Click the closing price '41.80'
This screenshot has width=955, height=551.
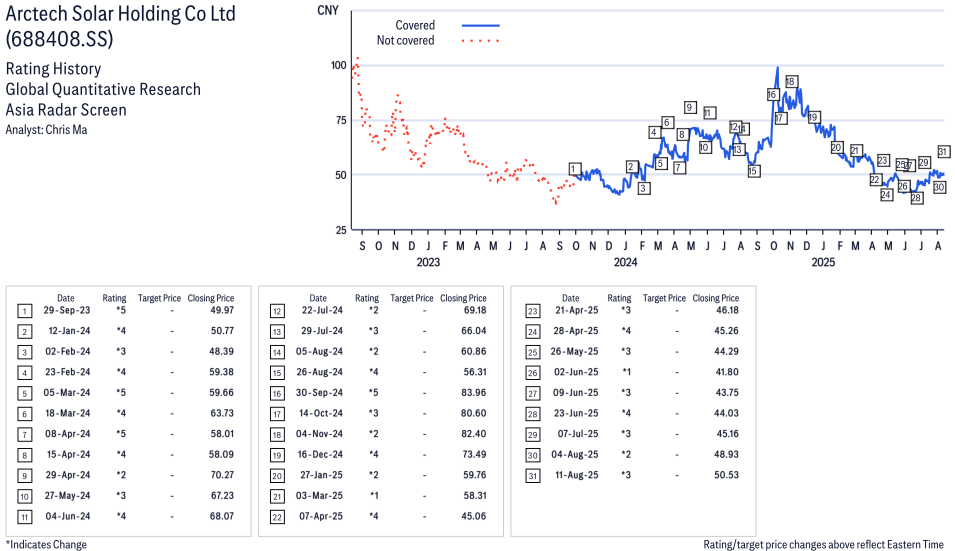point(727,372)
